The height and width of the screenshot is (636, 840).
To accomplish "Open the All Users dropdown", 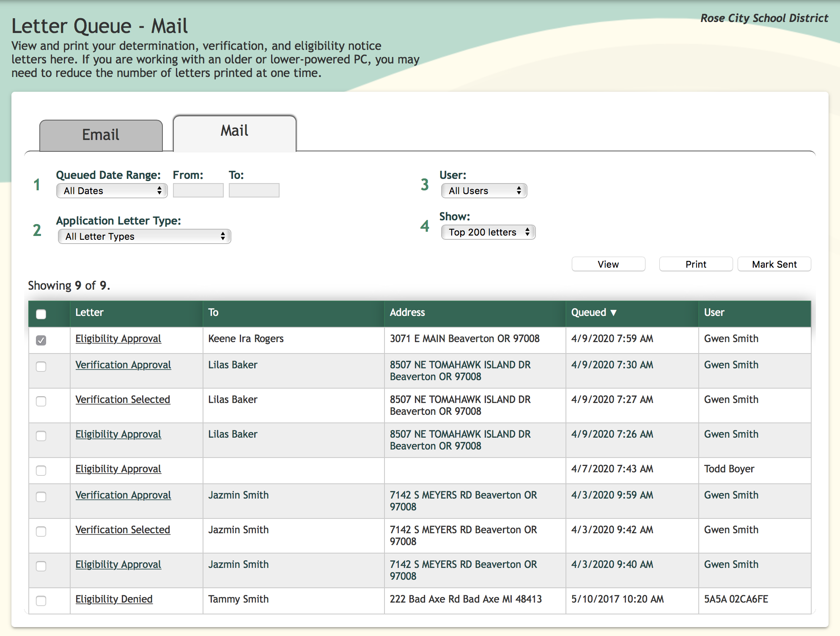I will tap(484, 191).
